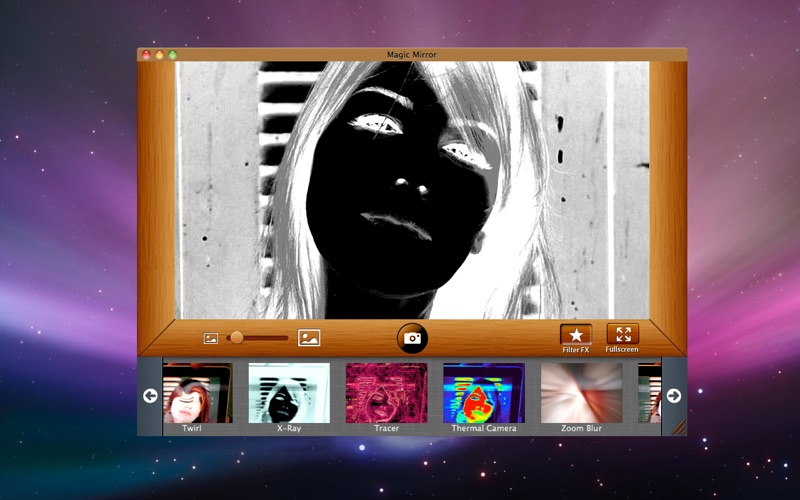This screenshot has width=800, height=500.
Task: Click the small picture icon left of slider
Action: pyautogui.click(x=211, y=338)
